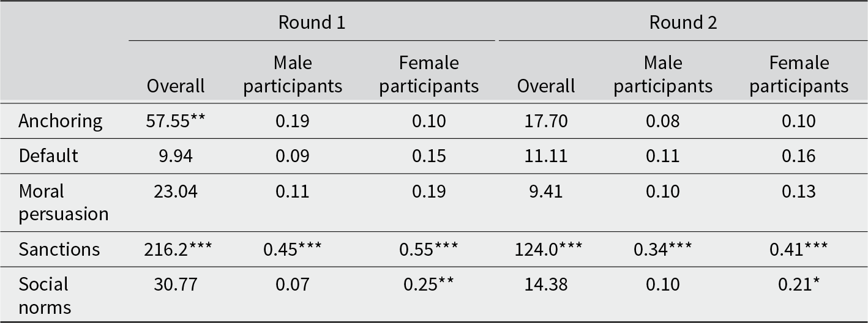Click the Round 1 Male participants header
The width and height of the screenshot is (868, 323).
pos(293,74)
